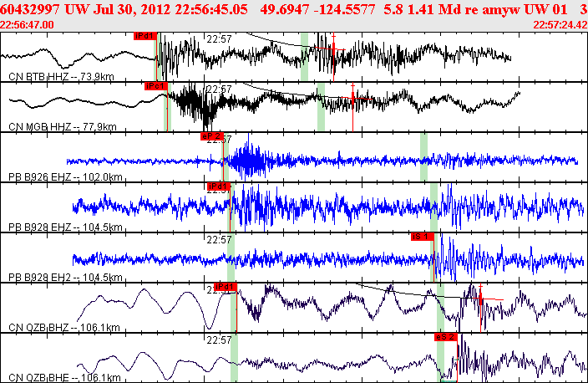The height and width of the screenshot is (383, 588).
Task: Click the start time 22:56:47.00
Action: tap(27, 25)
